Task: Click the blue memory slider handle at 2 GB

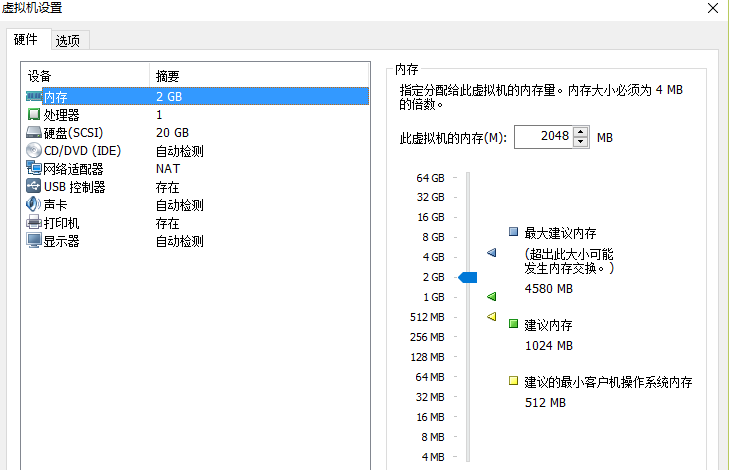Action: pos(468,277)
